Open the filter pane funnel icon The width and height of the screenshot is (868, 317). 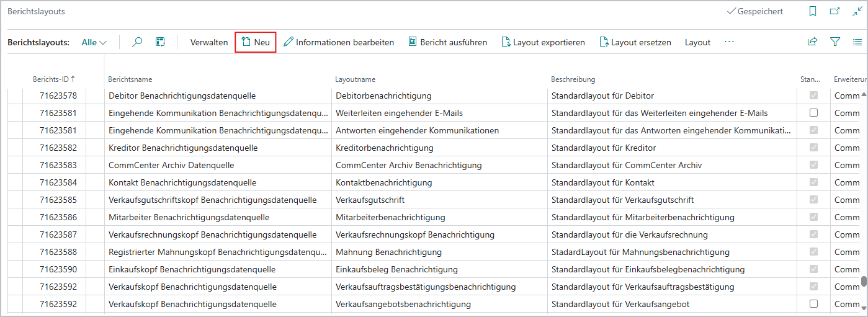[835, 42]
